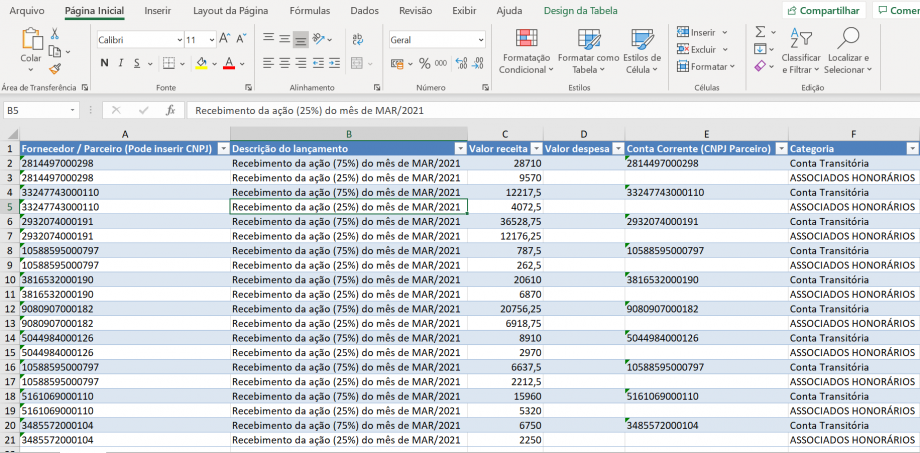Open the Fórmulas ribbon tab
Screen dimensions: 920x453
[309, 10]
